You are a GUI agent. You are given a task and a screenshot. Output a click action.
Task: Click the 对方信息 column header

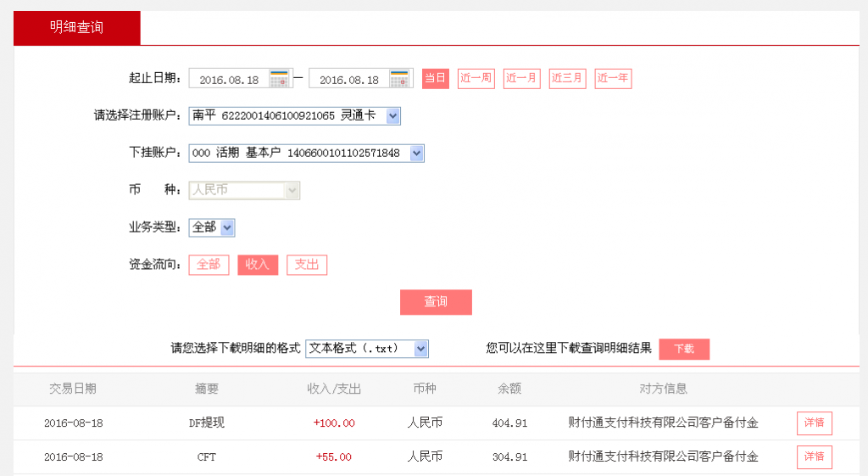[663, 389]
